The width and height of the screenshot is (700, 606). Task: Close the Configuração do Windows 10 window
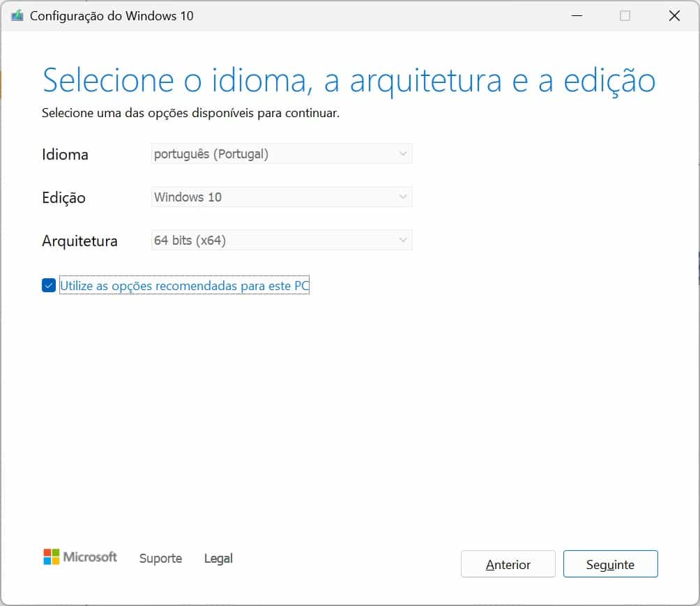[x=674, y=15]
